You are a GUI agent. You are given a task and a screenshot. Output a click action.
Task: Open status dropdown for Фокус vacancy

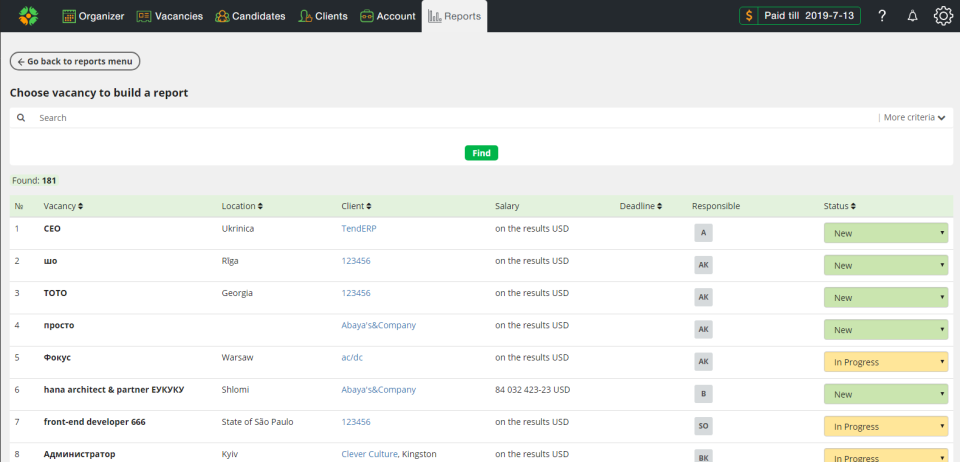[886, 362]
